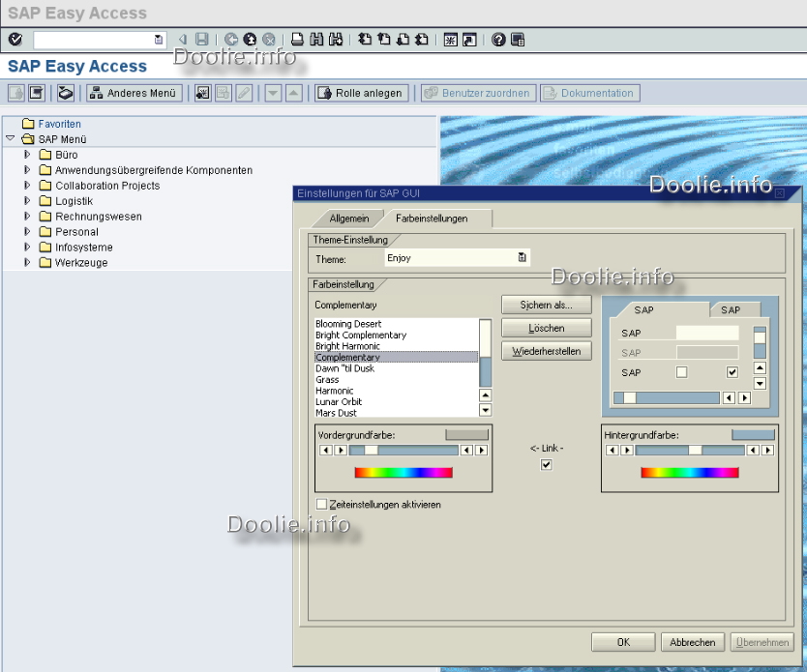Click the Print icon
807x672 pixels.
coord(297,39)
